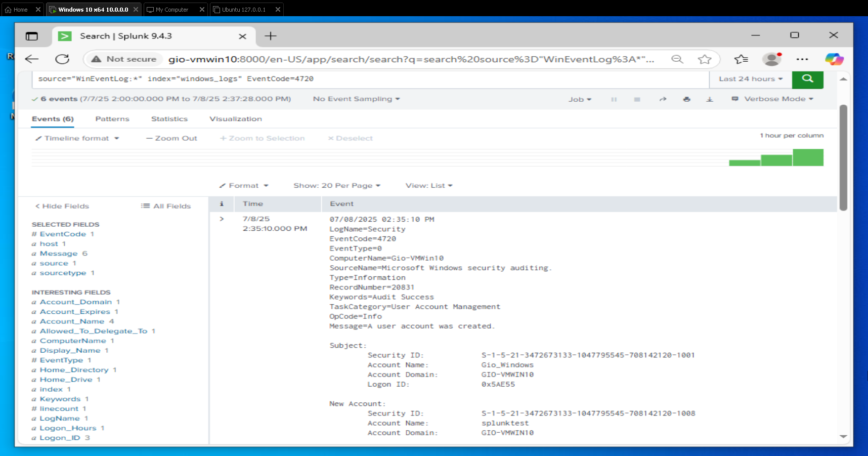Open the browser profile avatar
This screenshot has width=868, height=456.
771,59
